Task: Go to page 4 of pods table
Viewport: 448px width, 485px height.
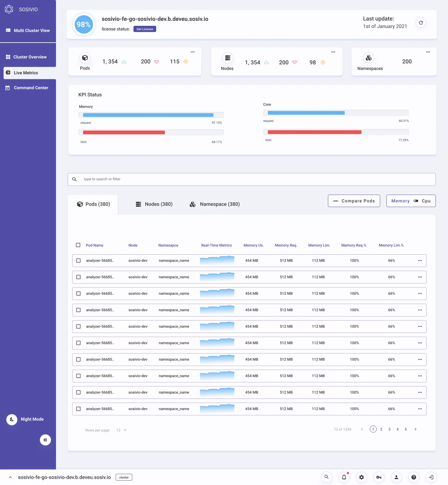Action: tap(398, 429)
